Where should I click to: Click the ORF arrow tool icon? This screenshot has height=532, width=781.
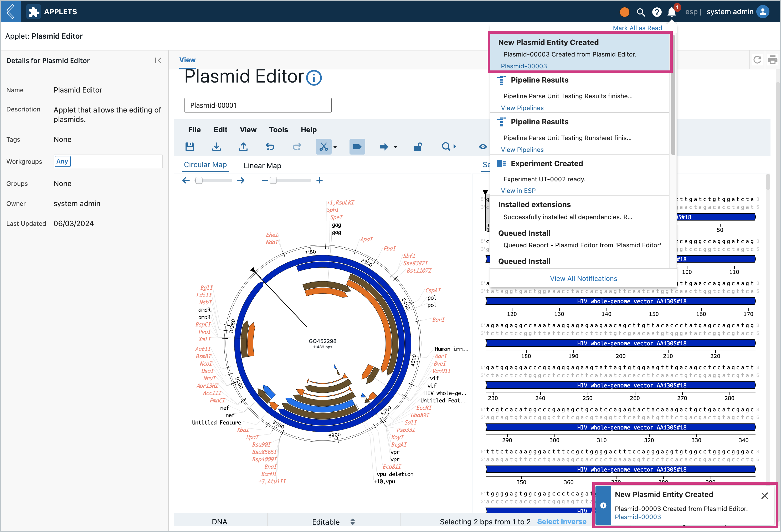[x=384, y=146]
